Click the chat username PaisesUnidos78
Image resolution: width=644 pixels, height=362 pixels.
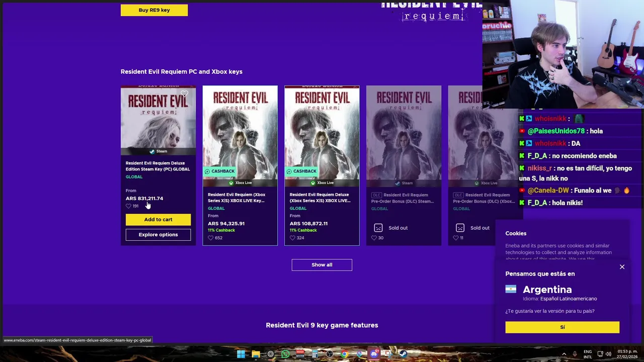point(556,131)
